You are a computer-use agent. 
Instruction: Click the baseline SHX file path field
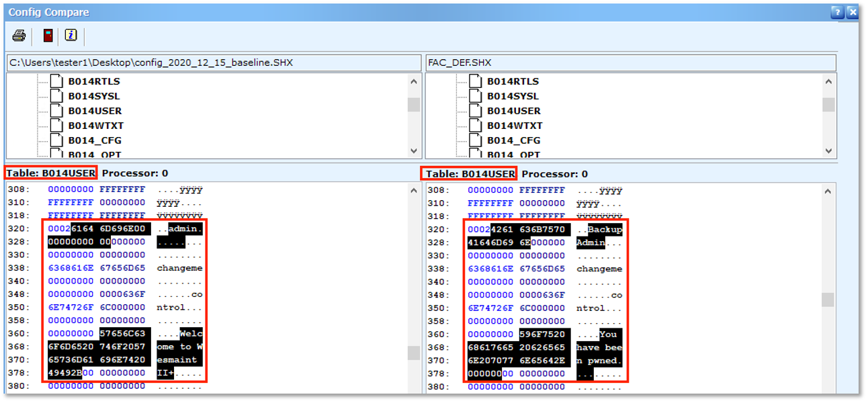214,62
